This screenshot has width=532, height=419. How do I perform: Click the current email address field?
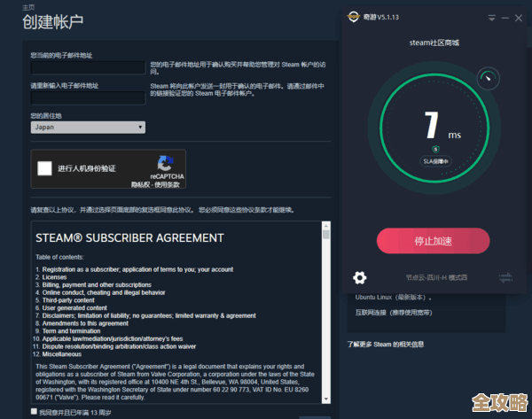coord(88,67)
